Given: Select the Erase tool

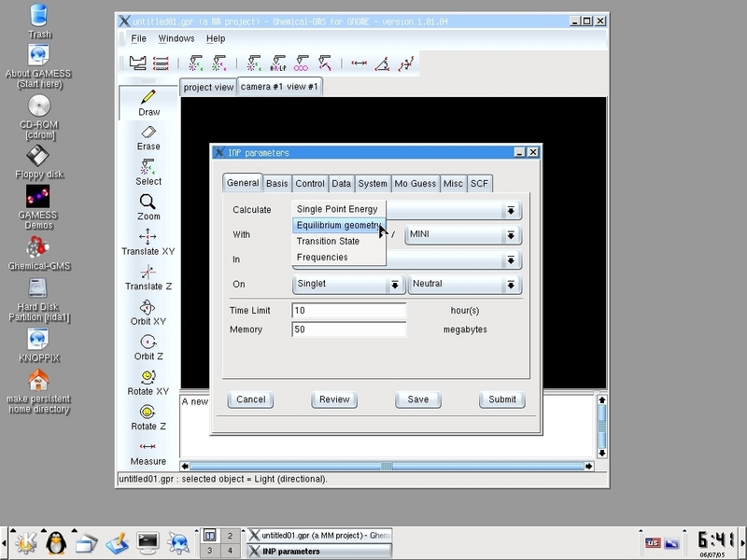Looking at the screenshot, I should tap(148, 137).
